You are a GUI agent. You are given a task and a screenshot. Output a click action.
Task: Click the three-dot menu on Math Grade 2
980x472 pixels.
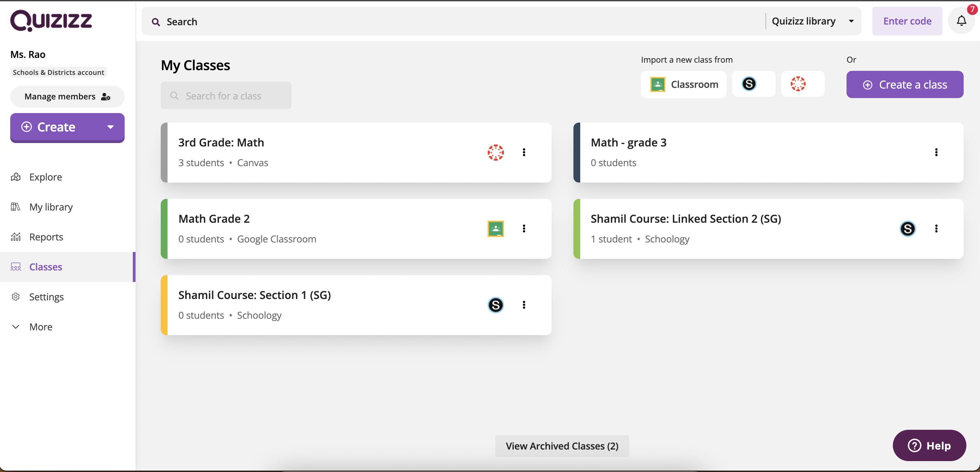[524, 228]
